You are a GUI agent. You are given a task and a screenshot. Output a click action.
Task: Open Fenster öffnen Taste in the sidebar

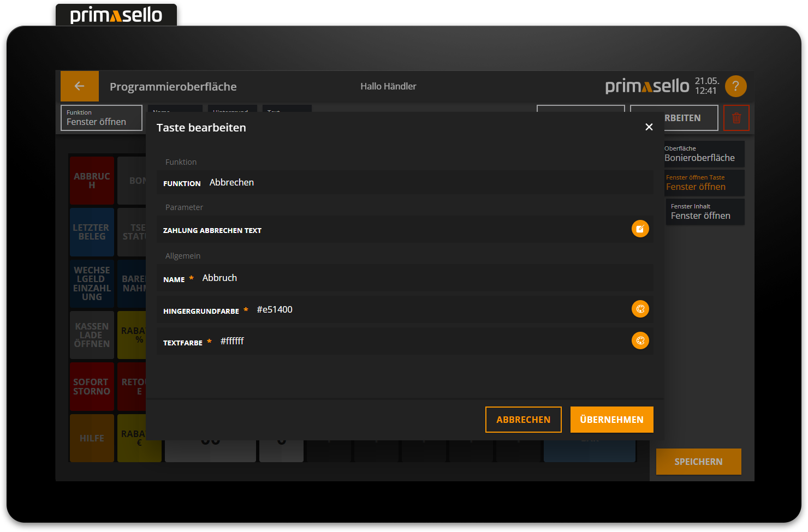[704, 183]
